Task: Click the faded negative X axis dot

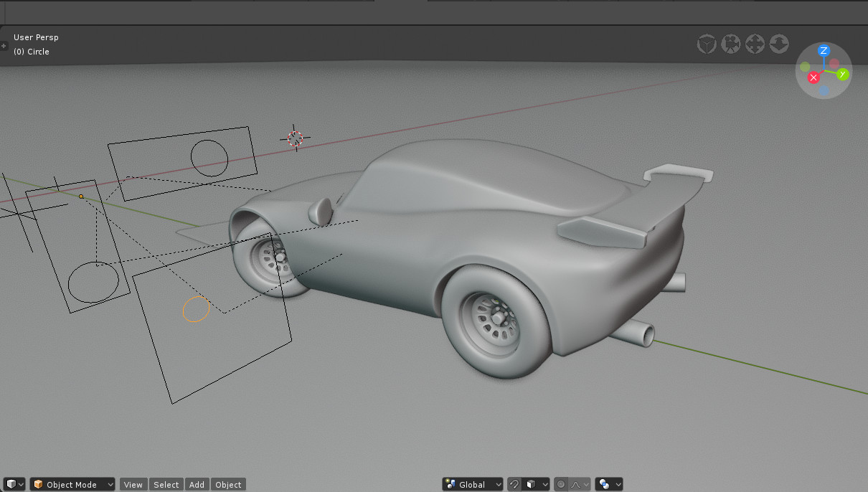Action: coord(834,64)
